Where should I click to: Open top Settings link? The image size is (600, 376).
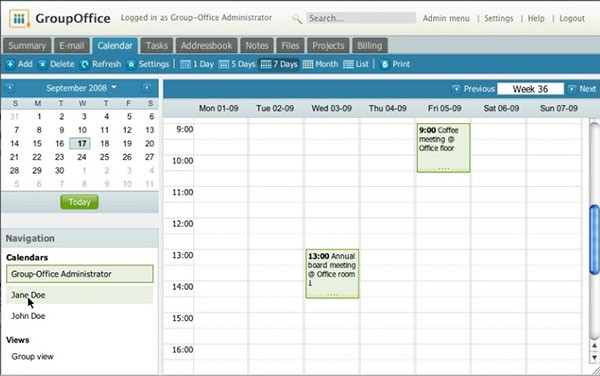tap(499, 18)
